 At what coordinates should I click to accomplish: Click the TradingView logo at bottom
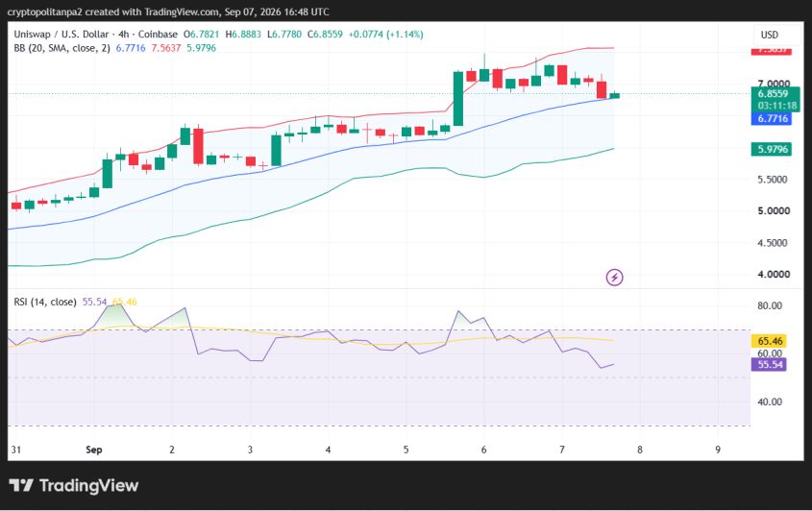74,486
